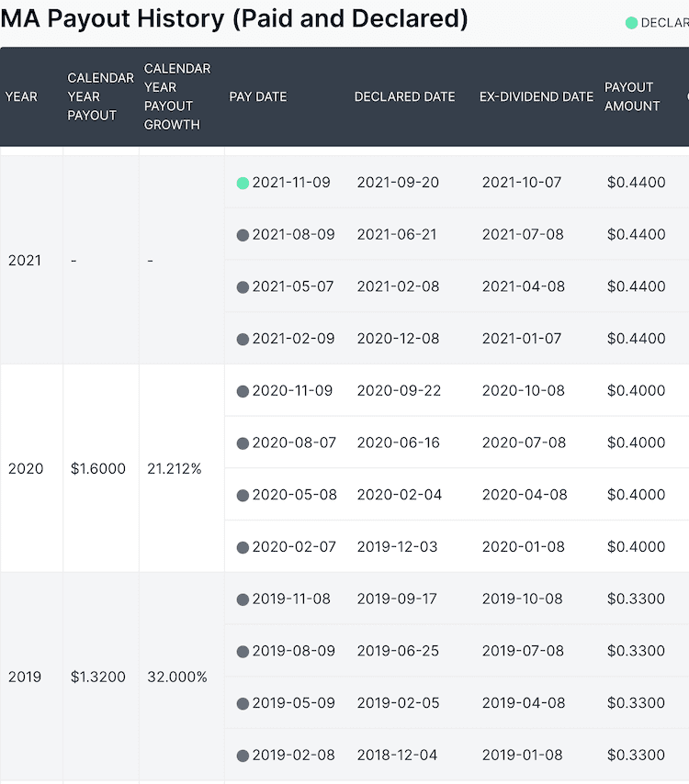Click ex-dividend date 2019-07-08
This screenshot has height=784, width=689.
pos(523,651)
